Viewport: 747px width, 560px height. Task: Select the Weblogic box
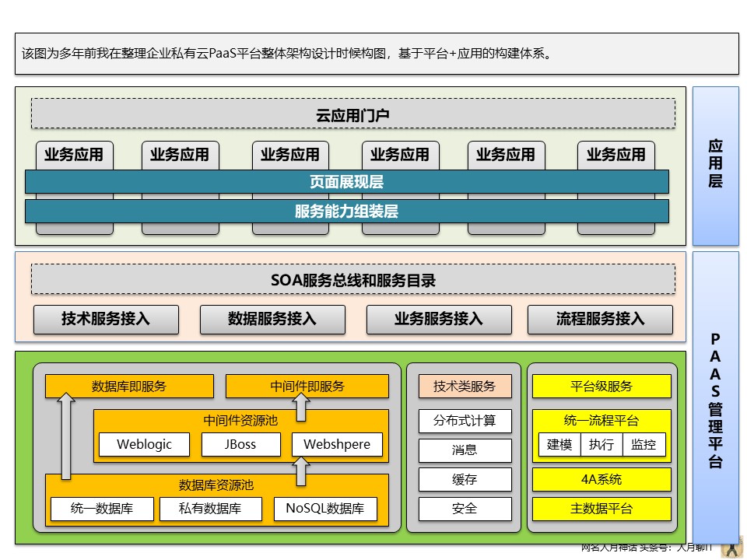(145, 445)
